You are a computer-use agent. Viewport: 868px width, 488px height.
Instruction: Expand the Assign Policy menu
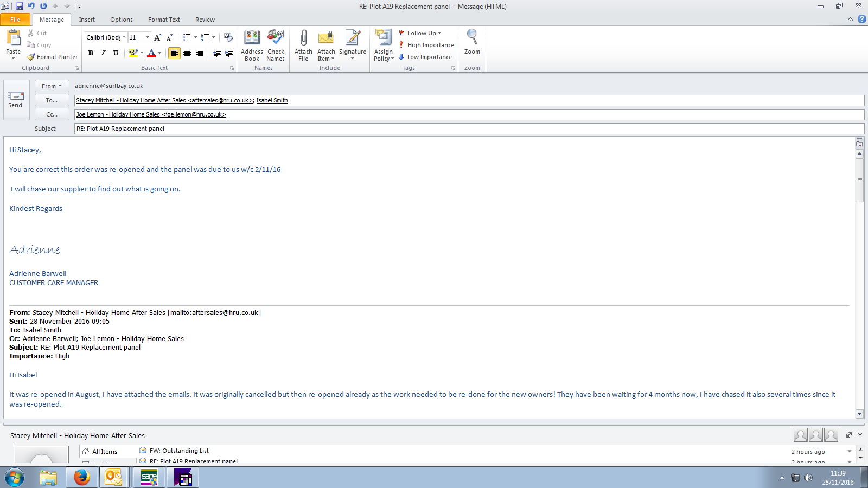[x=384, y=46]
